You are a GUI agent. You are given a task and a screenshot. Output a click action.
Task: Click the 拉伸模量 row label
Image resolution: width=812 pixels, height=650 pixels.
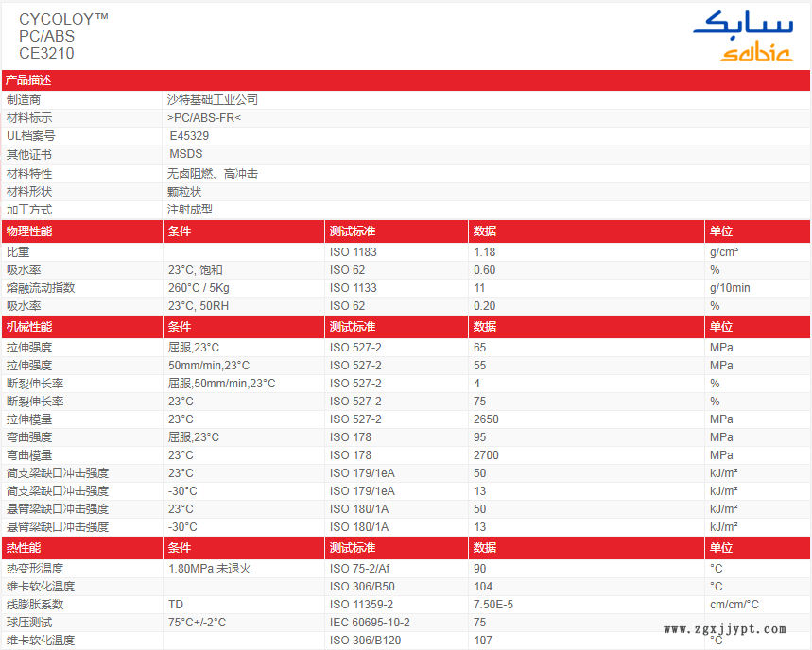pyautogui.click(x=29, y=419)
